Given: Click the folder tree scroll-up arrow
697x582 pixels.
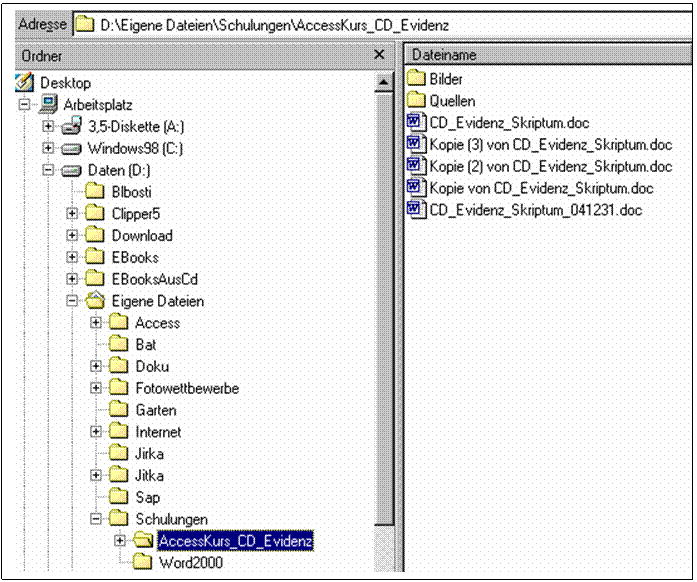Looking at the screenshot, I should [383, 83].
